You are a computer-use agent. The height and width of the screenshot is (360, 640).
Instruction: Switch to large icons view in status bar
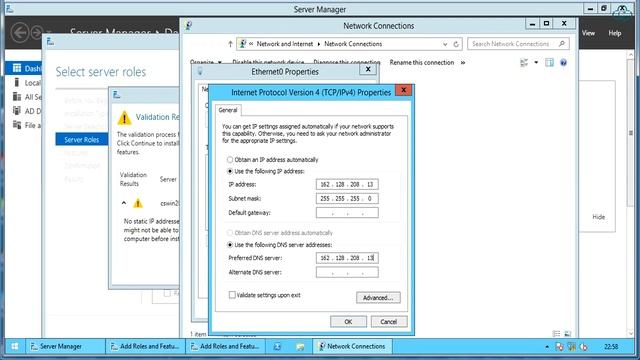pyautogui.click(x=567, y=334)
